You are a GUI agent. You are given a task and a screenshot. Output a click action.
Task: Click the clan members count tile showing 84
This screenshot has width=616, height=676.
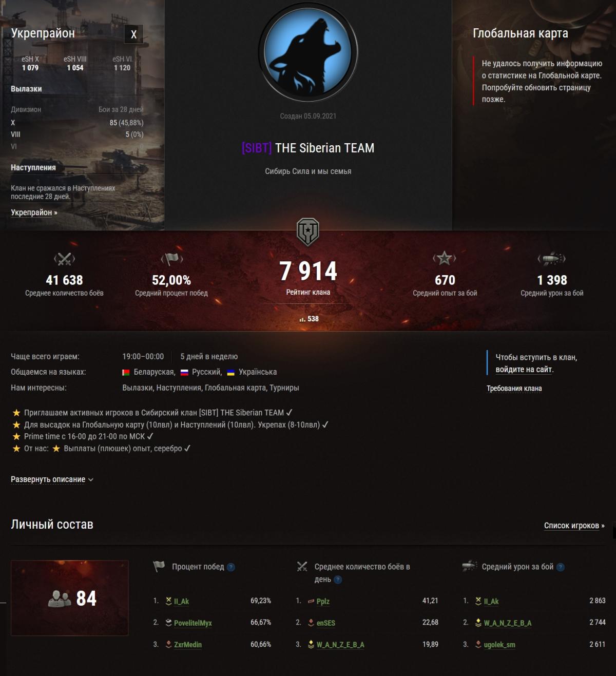(70, 598)
